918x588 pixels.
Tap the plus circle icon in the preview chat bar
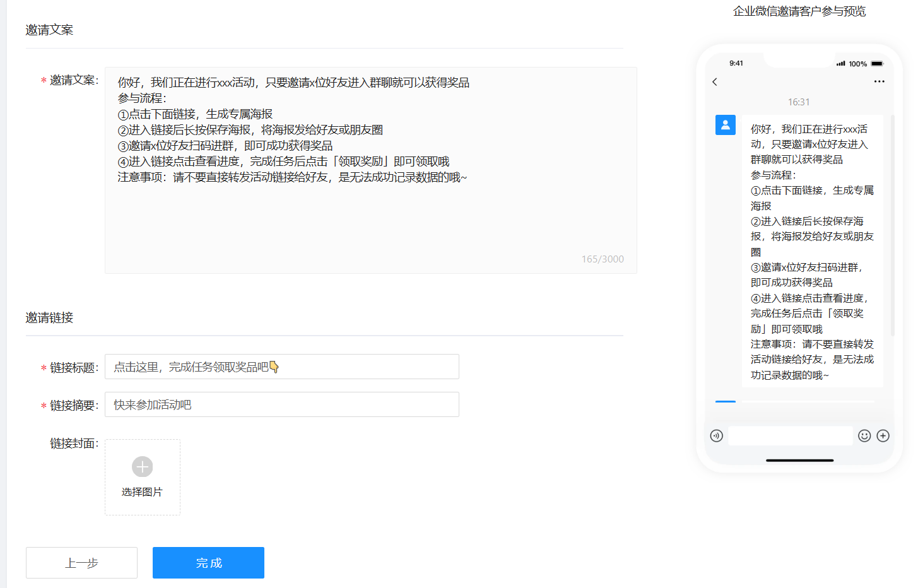point(883,436)
